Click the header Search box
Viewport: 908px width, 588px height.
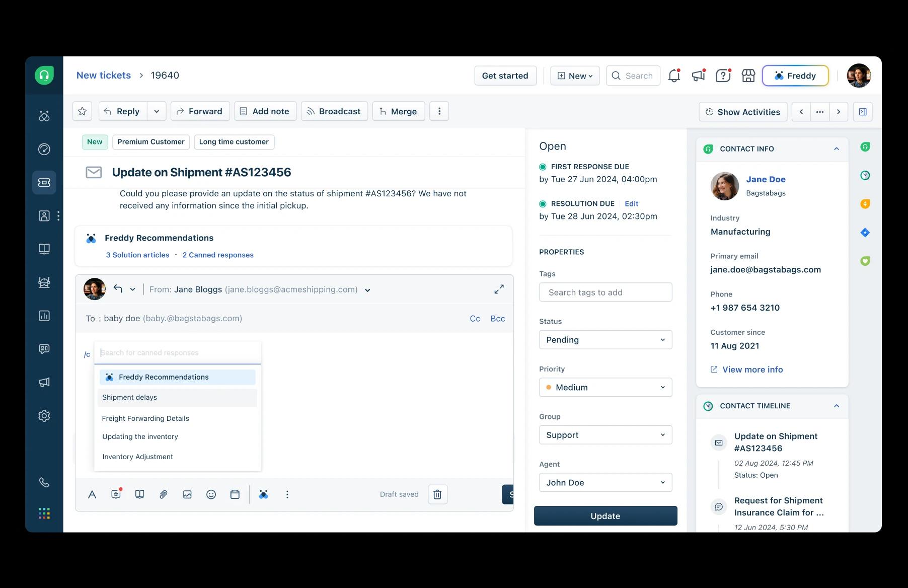coord(633,76)
